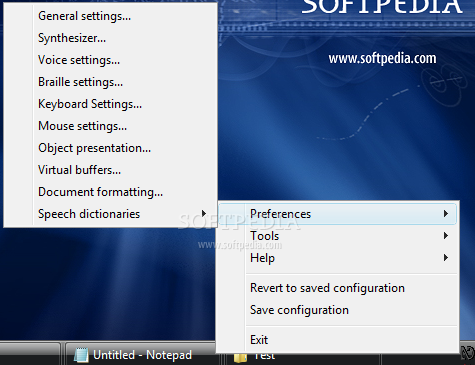Select Revert to saved configuration
Screen dimensions: 475x365
(337, 288)
